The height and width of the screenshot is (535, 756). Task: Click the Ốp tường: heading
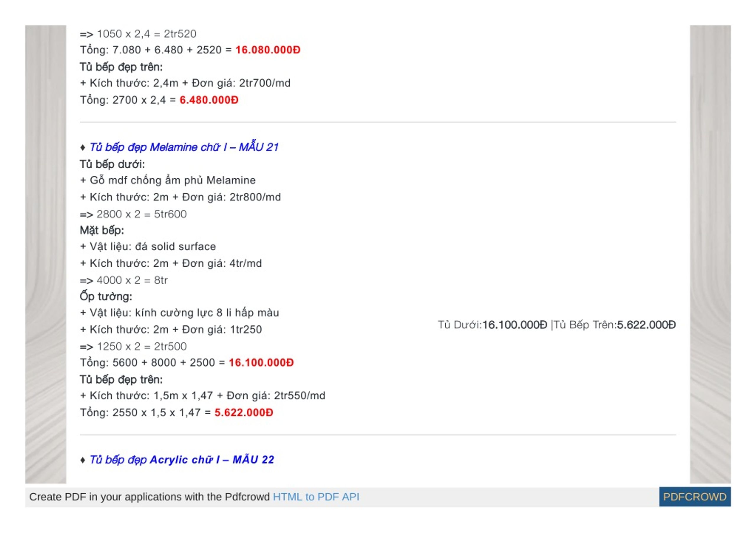tap(106, 296)
